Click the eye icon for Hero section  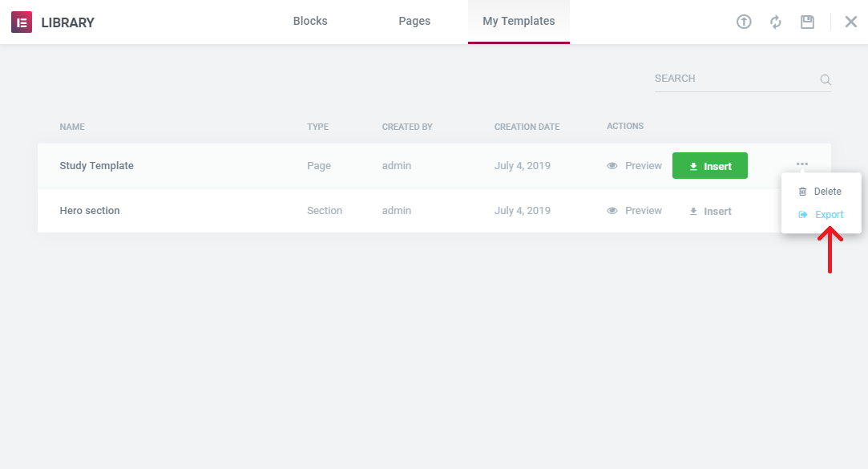pyautogui.click(x=612, y=210)
